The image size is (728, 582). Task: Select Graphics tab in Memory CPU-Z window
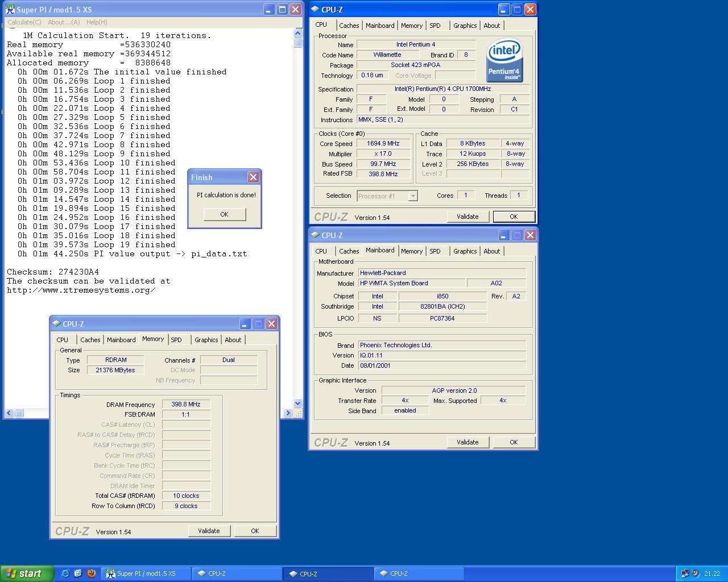click(206, 340)
